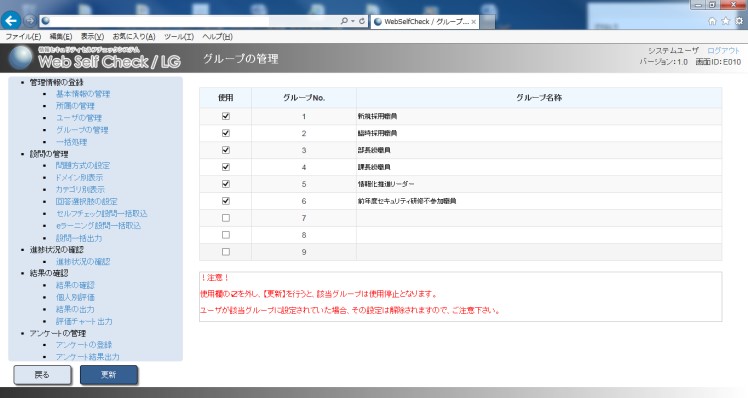Open the グループの管理 sidebar link
Screen dimensions: 748x398
[82, 130]
